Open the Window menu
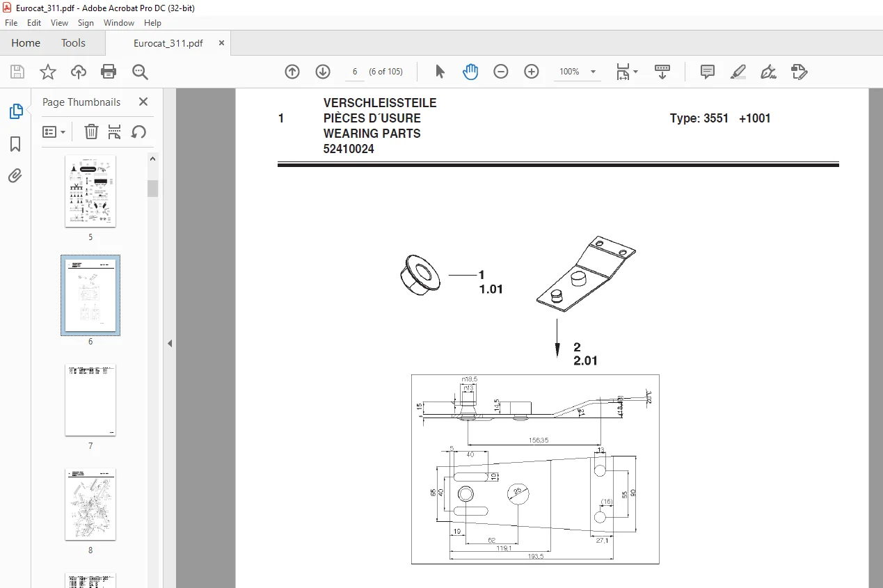 coord(119,23)
